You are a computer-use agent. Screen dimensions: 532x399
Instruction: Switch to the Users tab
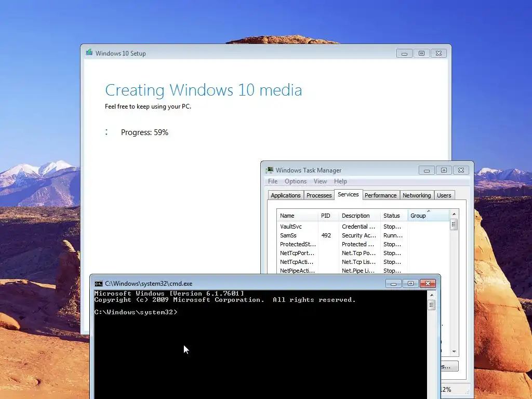pos(444,195)
